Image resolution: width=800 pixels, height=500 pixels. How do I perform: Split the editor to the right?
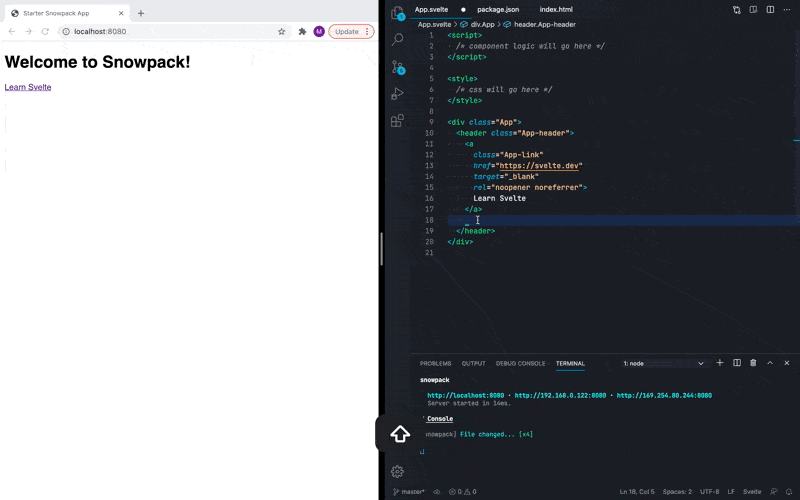pyautogui.click(x=770, y=9)
